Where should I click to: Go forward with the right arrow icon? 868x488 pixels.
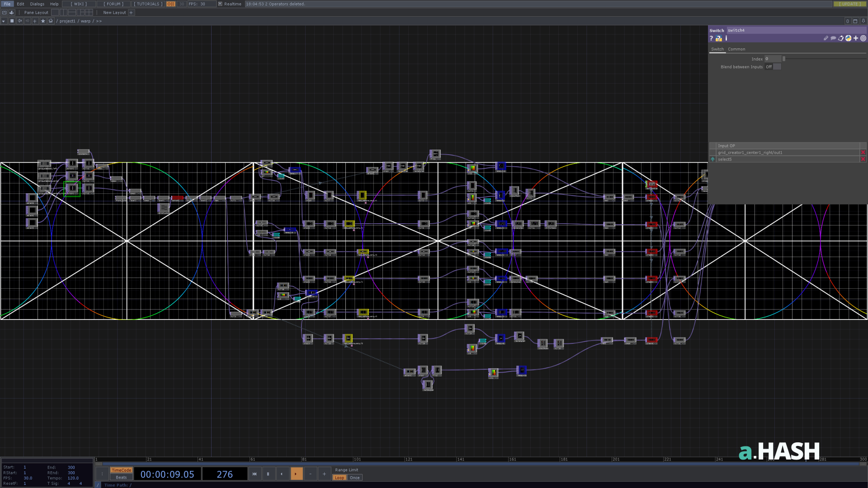[28, 21]
